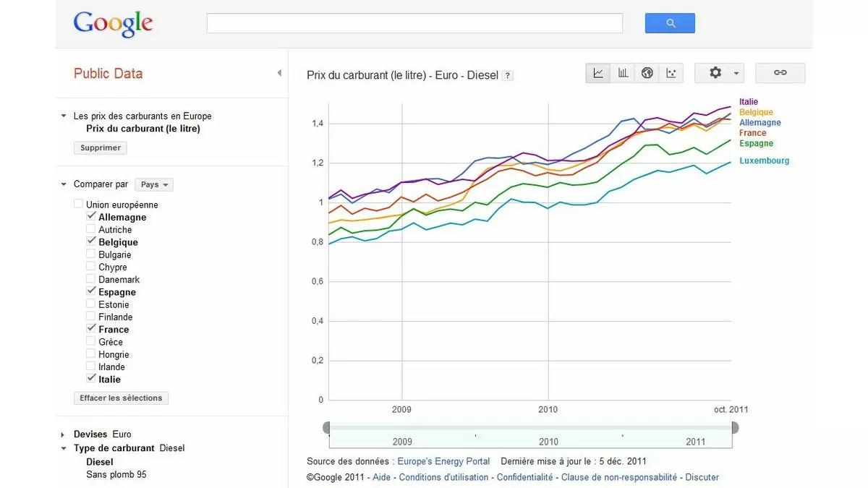The width and height of the screenshot is (868, 488).
Task: Collapse the Comparer par section
Action: point(64,184)
